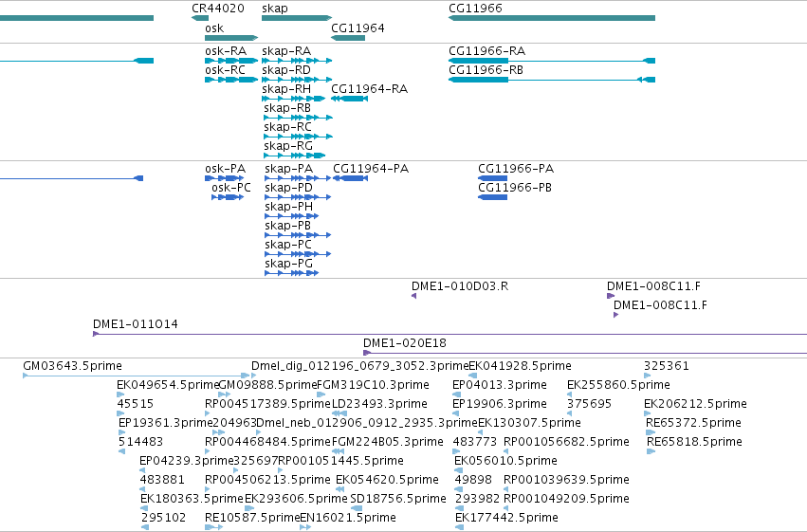The image size is (807, 532).
Task: Select EST SD18756.5prime
Action: (x=398, y=500)
